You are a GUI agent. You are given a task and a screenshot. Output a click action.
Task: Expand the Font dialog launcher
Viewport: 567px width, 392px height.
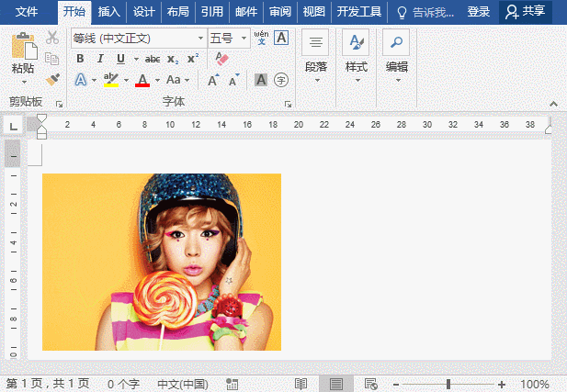288,104
